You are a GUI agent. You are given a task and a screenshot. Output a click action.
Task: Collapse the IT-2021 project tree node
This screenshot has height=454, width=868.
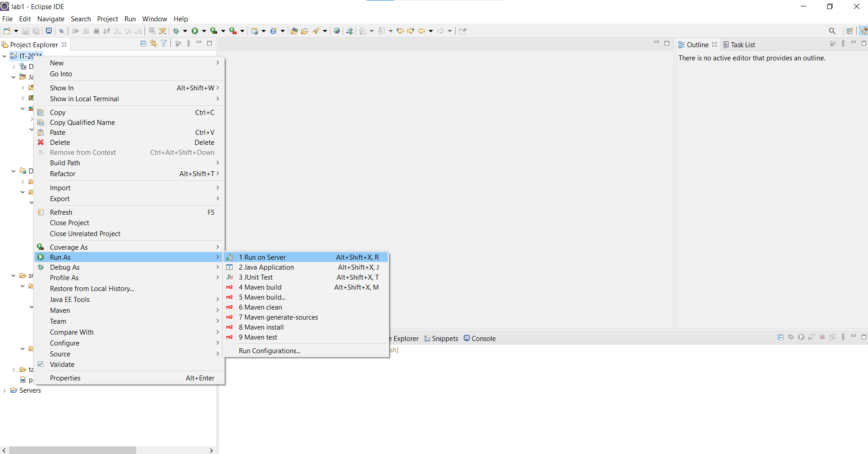pyautogui.click(x=5, y=56)
